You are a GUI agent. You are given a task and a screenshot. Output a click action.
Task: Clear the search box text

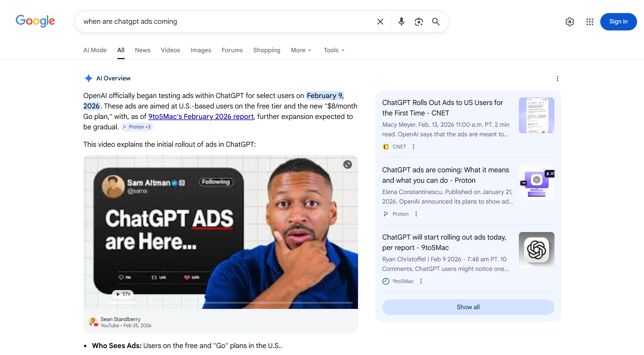pyautogui.click(x=380, y=22)
